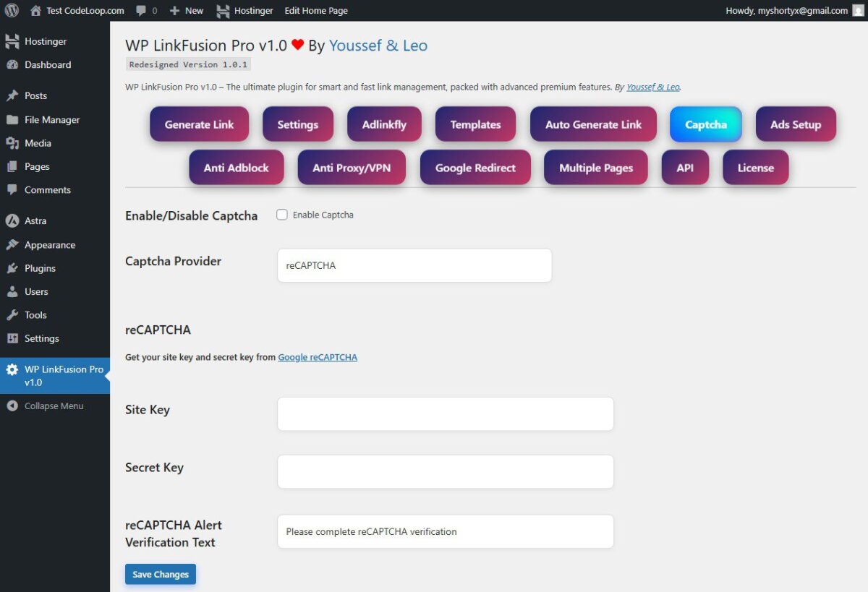
Task: Open the Adlinkfly tab
Action: (x=384, y=124)
